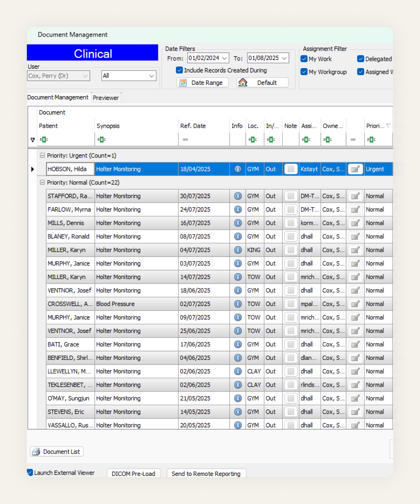This screenshot has width=420, height=504.
Task: Open edit icon for BATI, Grace
Action: [355, 344]
